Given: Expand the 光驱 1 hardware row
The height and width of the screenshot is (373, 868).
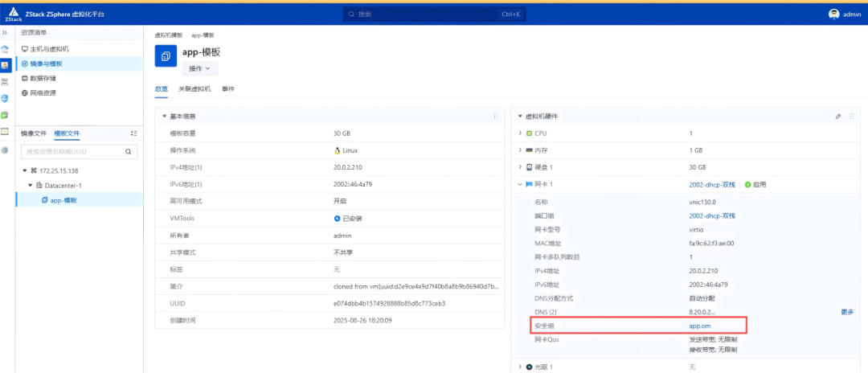Looking at the screenshot, I should pyautogui.click(x=520, y=367).
